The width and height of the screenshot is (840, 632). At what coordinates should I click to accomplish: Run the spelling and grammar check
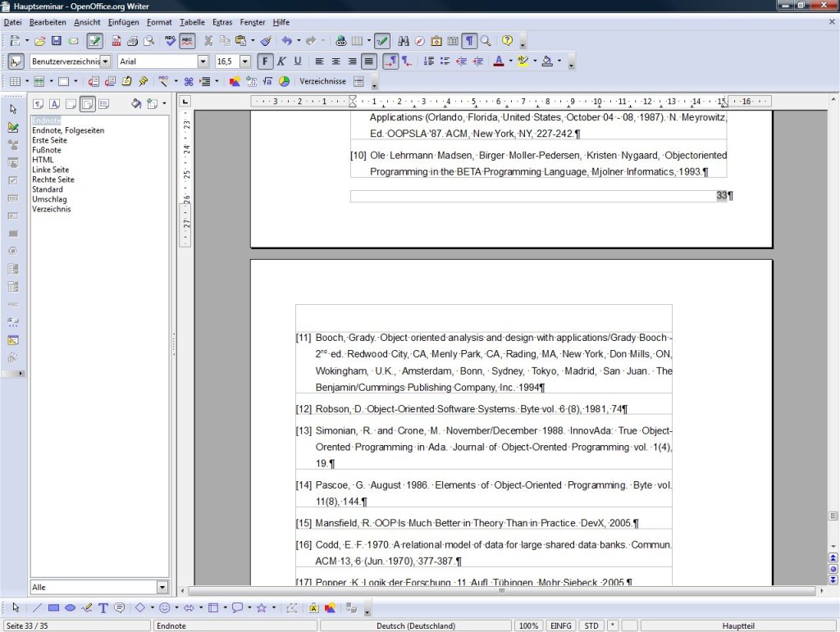click(x=171, y=41)
